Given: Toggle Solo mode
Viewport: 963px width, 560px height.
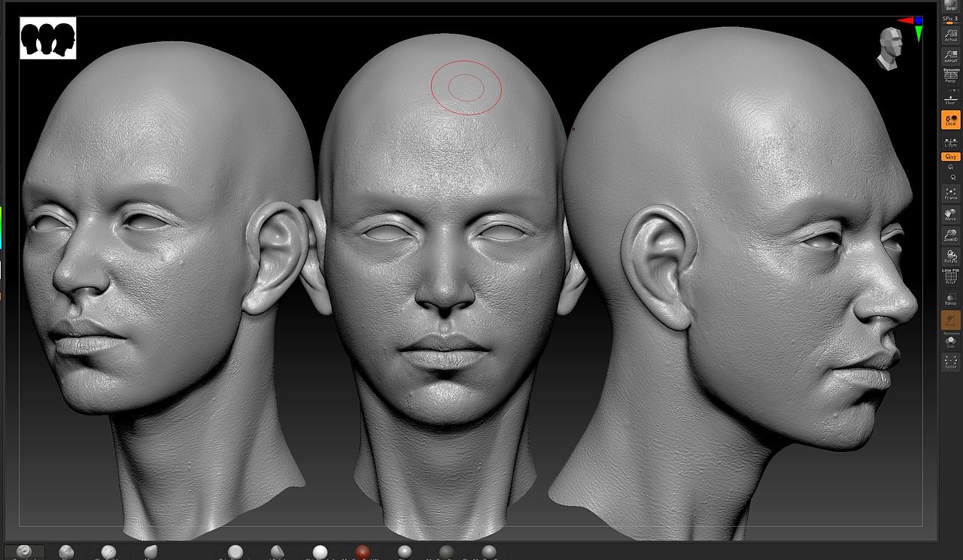Looking at the screenshot, I should 951,341.
